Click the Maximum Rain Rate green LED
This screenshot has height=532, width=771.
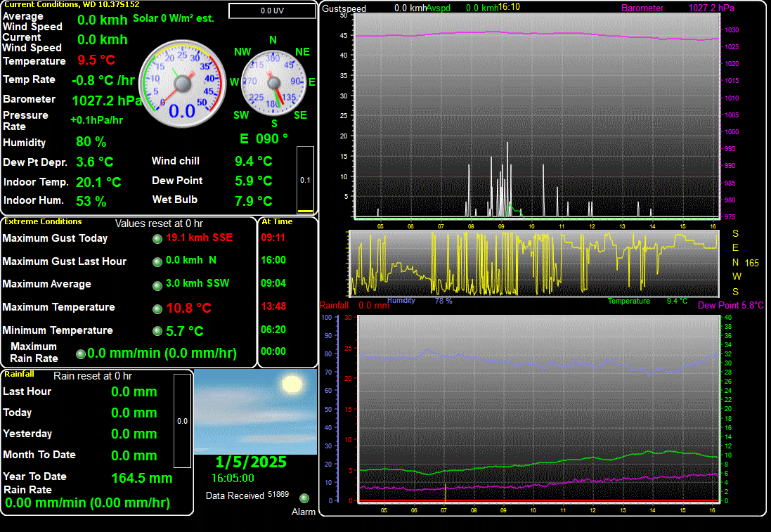coord(81,353)
